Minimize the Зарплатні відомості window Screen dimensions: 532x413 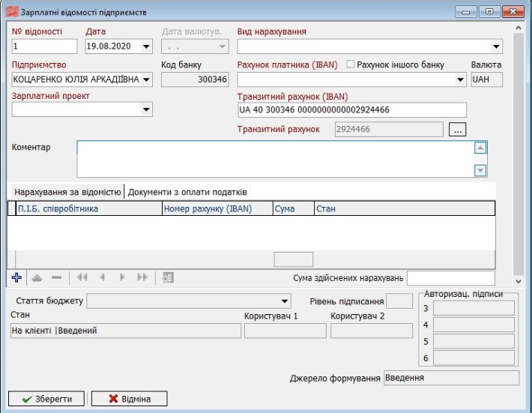pyautogui.click(x=466, y=12)
